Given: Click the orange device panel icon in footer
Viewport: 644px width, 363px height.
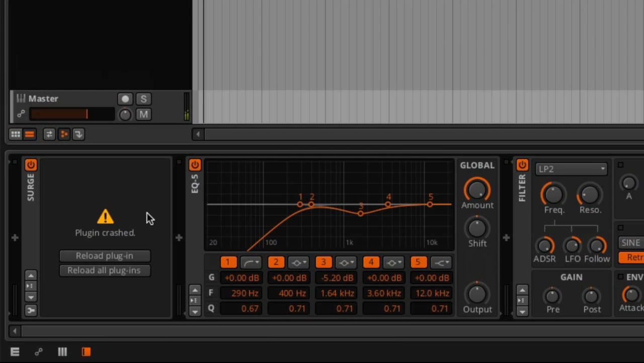Looking at the screenshot, I should (x=86, y=352).
